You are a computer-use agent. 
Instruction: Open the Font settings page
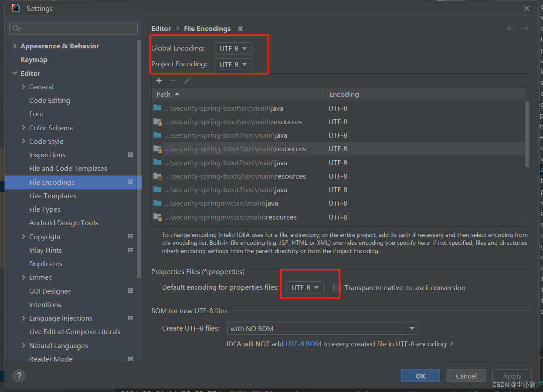click(36, 114)
